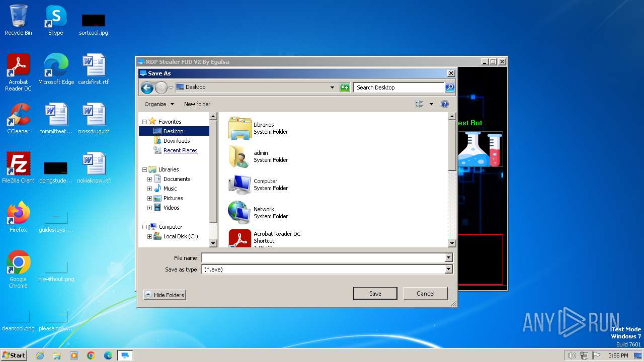
Task: Select Microsoft Edge desktop shortcut
Action: click(x=56, y=69)
